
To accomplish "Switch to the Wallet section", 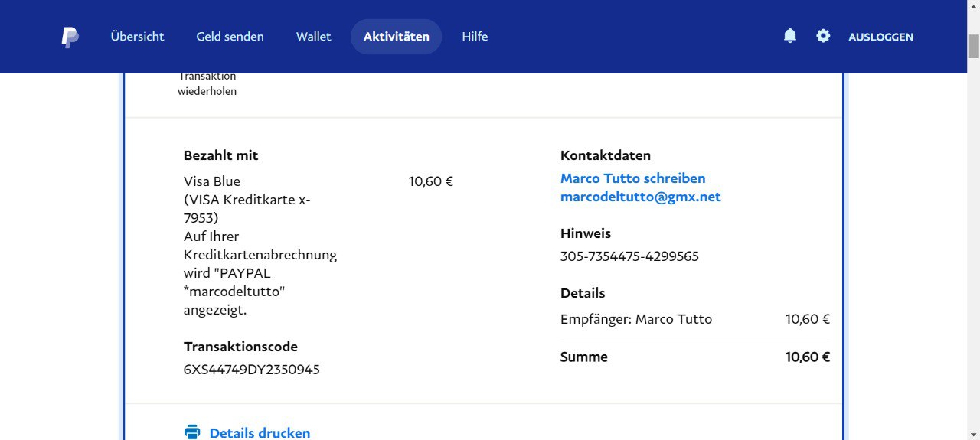I will coord(313,37).
